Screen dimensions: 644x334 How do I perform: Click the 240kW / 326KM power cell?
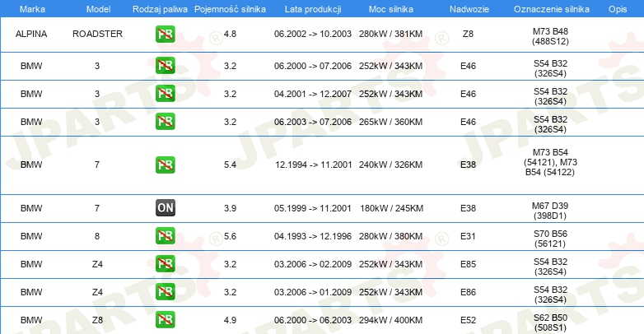pos(390,165)
